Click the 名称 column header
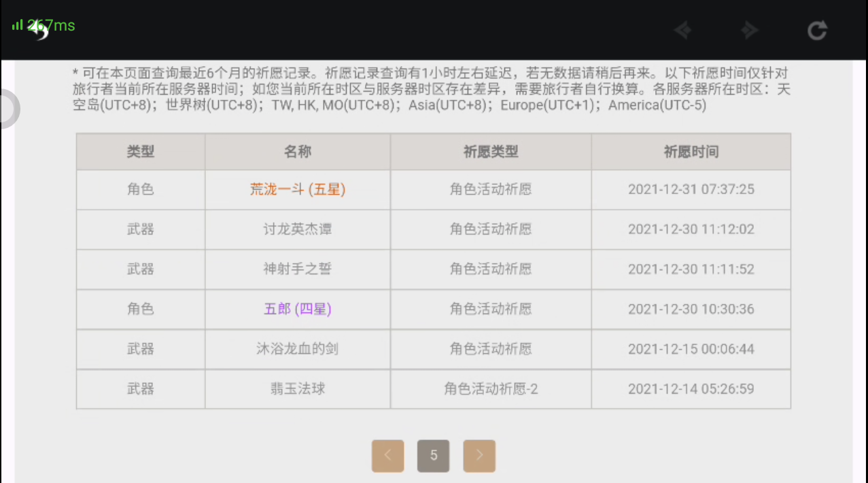This screenshot has height=483, width=868. pyautogui.click(x=298, y=152)
